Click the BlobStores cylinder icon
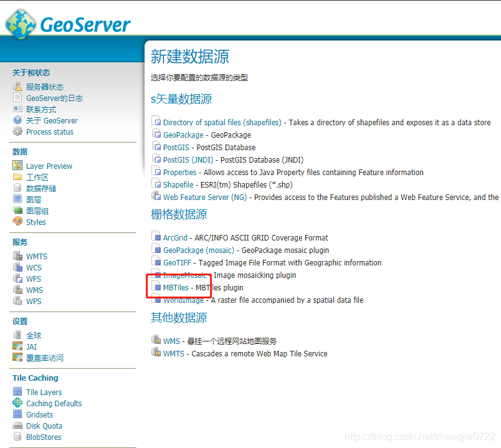Viewport: 501px width, 448px height. 17,437
